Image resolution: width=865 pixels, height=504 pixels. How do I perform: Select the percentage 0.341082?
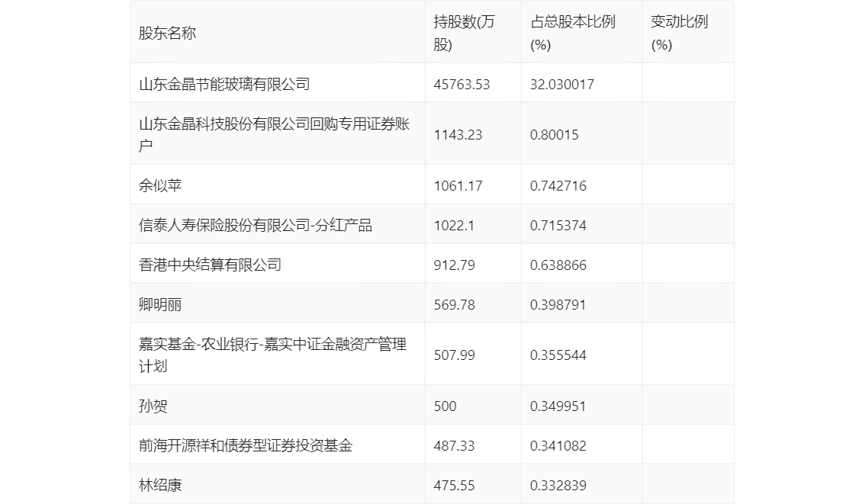pyautogui.click(x=558, y=446)
